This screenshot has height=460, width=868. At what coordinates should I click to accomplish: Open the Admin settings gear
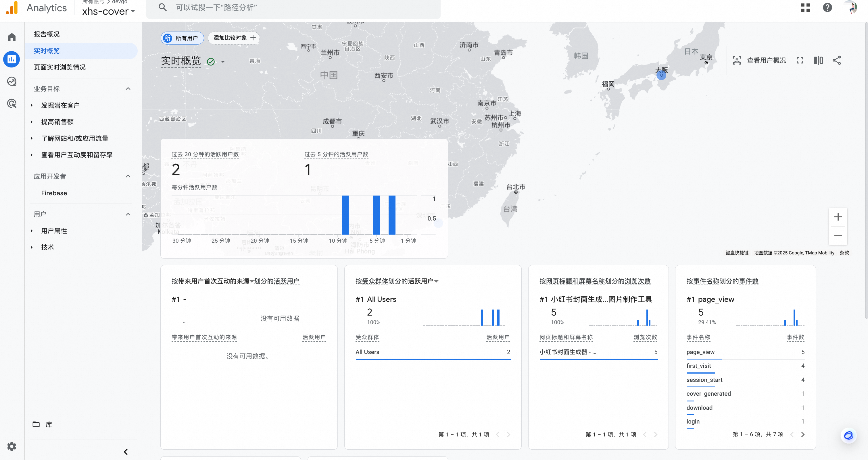pyautogui.click(x=12, y=446)
